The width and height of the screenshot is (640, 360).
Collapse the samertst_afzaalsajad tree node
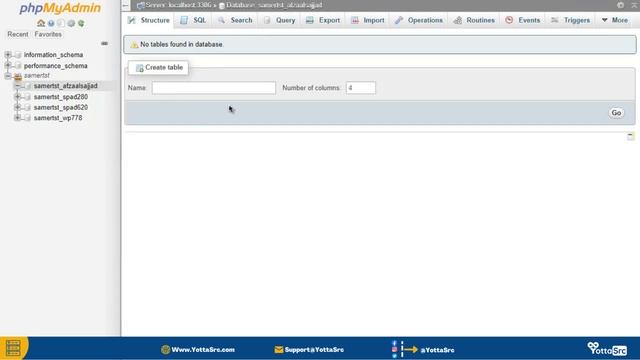coord(18,86)
